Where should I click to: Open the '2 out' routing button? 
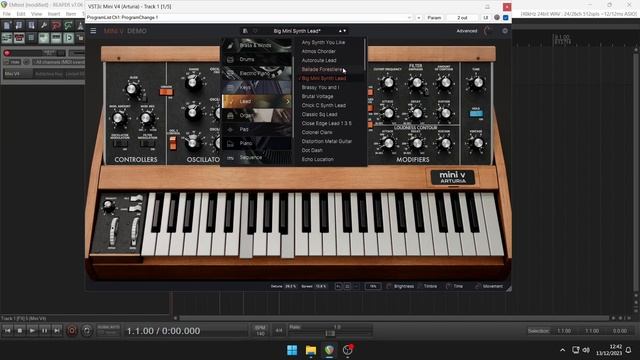click(462, 18)
